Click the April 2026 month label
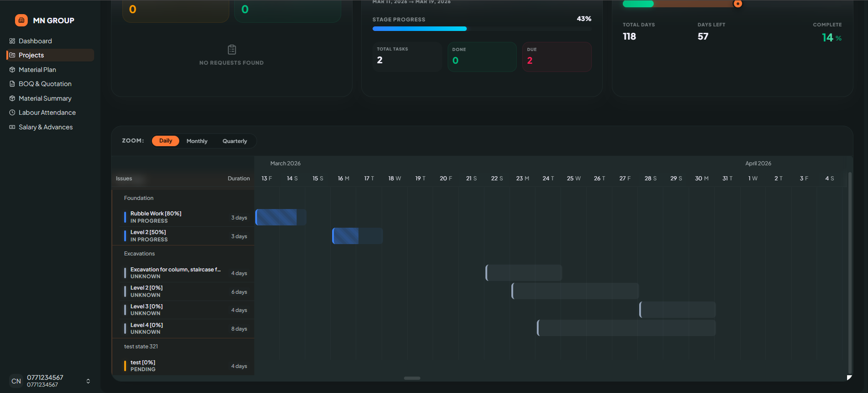This screenshot has width=868, height=393. (x=758, y=163)
